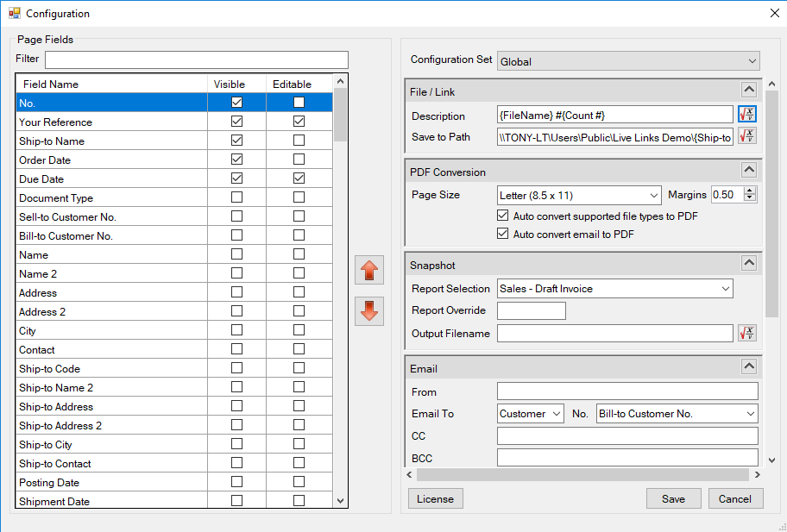The image size is (787, 532).
Task: Toggle Visible checkbox for Order Date
Action: 236,160
